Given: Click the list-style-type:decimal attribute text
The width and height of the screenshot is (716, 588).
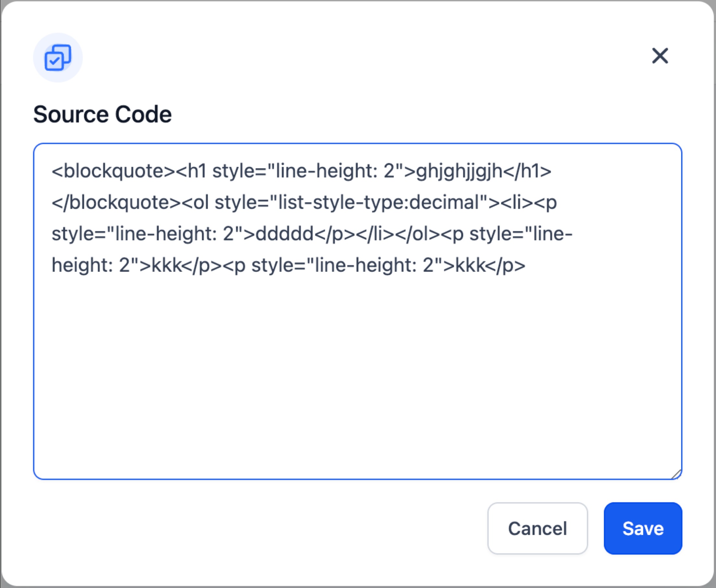Looking at the screenshot, I should tap(379, 202).
